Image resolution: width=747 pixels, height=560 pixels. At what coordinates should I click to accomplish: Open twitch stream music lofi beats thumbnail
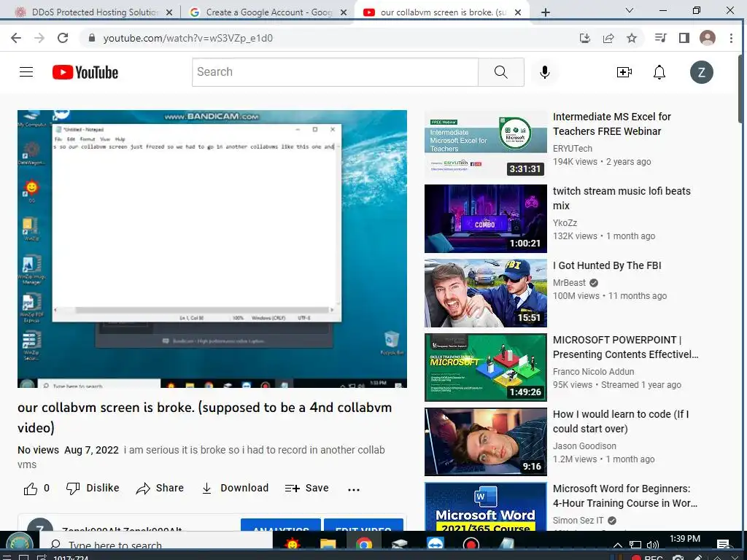click(x=485, y=219)
